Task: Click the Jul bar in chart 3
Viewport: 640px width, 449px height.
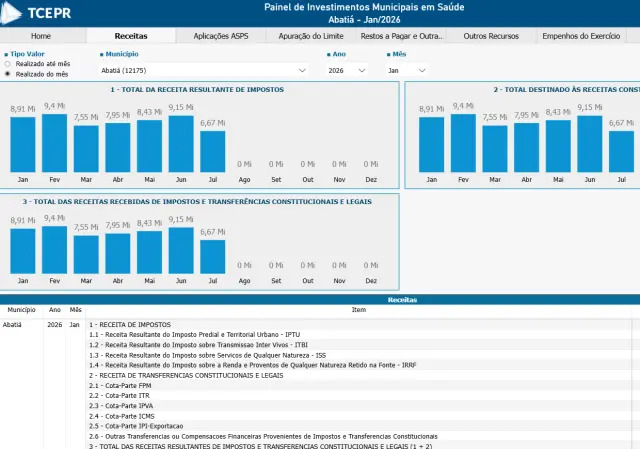Action: (x=213, y=257)
